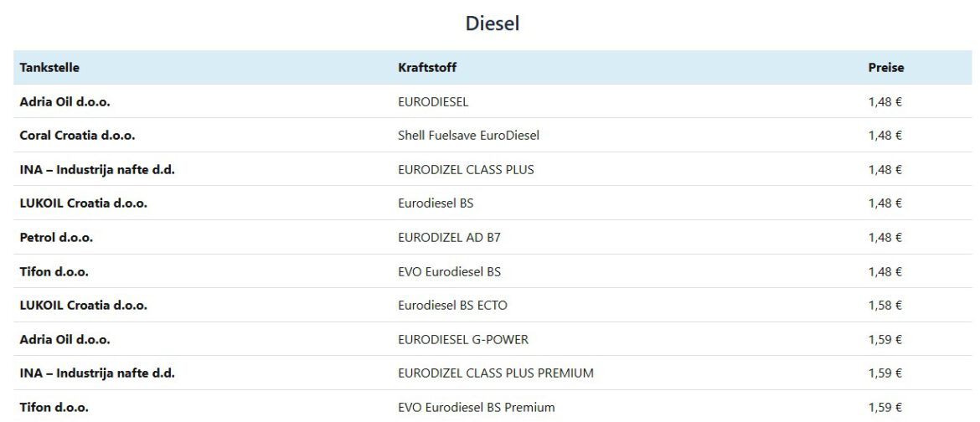Viewport: 980px width, 422px height.
Task: Select INA station for CLASS PLUS PREMIUM
Action: coord(96,373)
